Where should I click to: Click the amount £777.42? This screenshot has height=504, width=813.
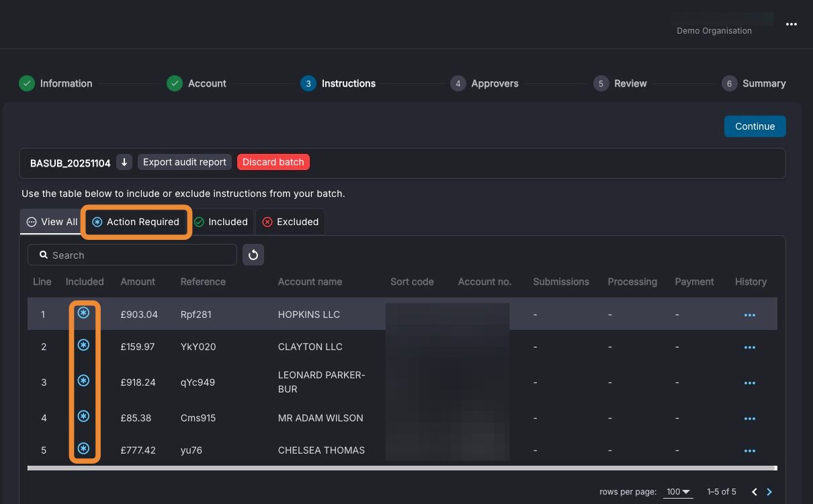pyautogui.click(x=138, y=450)
